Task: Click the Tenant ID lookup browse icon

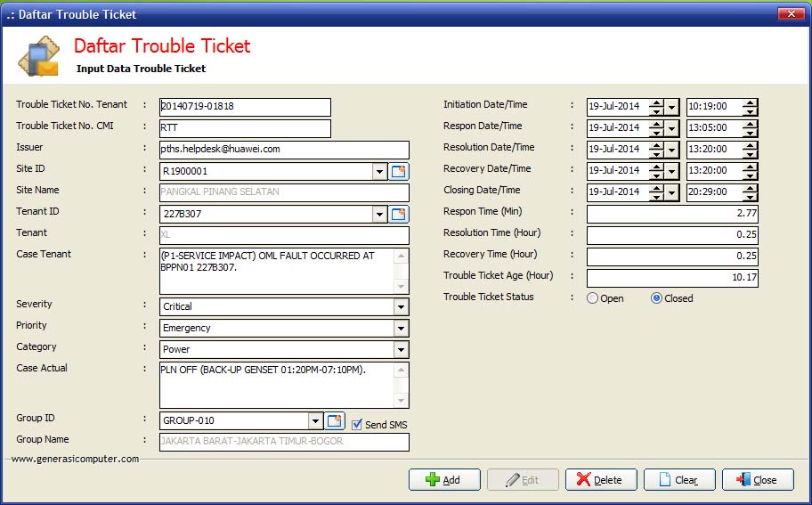Action: pyautogui.click(x=399, y=214)
